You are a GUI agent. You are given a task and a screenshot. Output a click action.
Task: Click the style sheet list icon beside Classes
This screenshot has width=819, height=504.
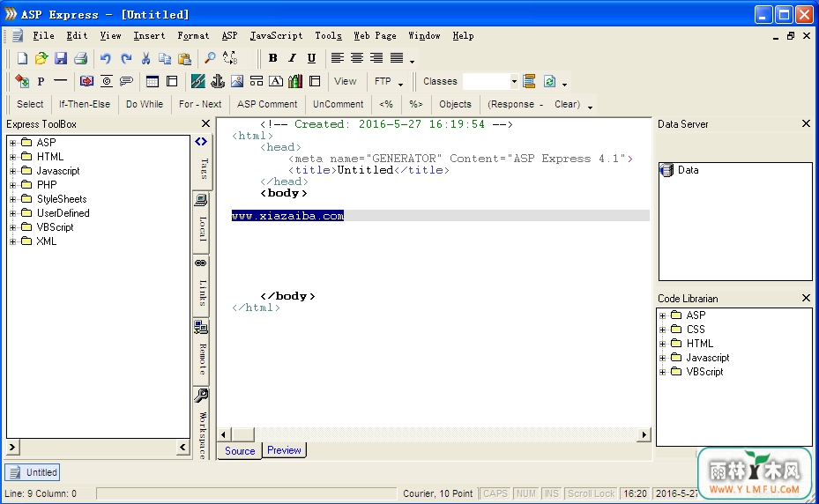(529, 81)
